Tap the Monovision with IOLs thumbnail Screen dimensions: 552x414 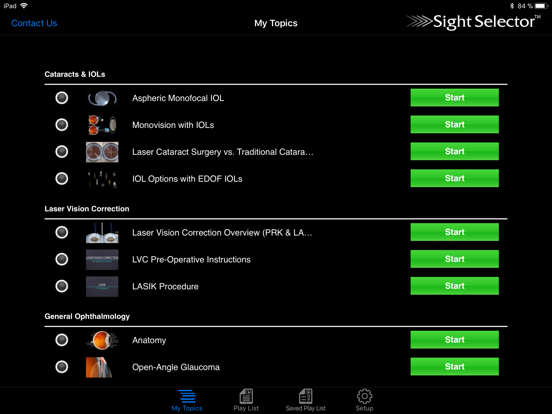pos(102,125)
